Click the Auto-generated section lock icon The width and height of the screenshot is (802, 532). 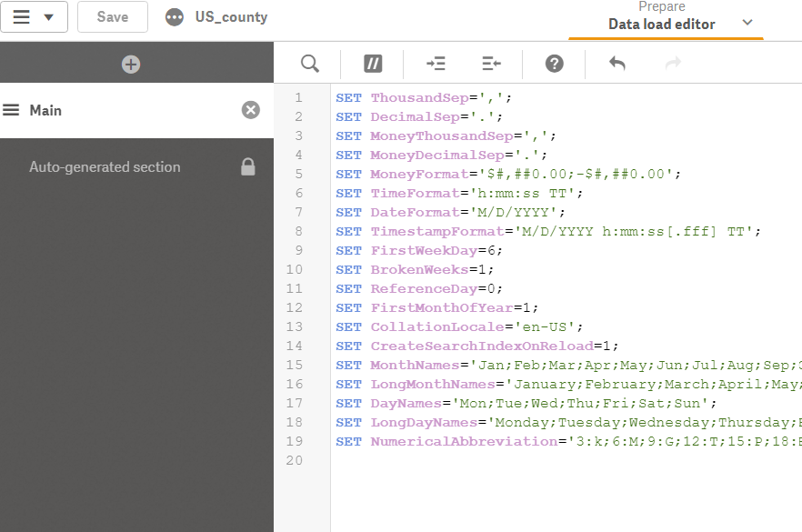point(247,167)
